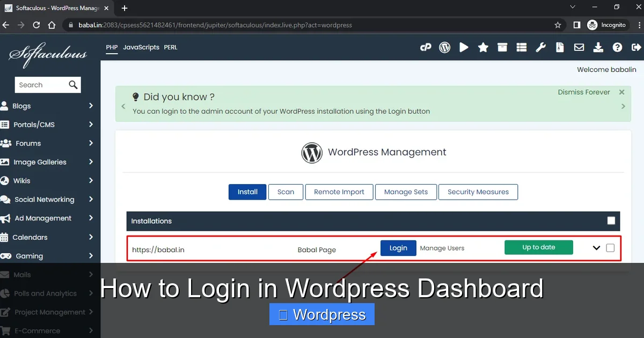Click the Welcome babalin text
644x338 pixels.
click(x=606, y=69)
